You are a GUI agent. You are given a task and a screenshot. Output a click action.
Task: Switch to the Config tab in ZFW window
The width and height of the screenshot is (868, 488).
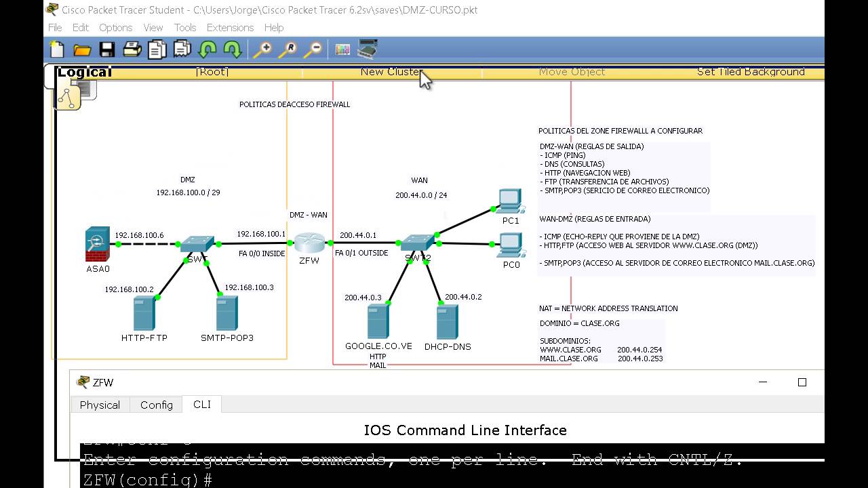pos(157,405)
